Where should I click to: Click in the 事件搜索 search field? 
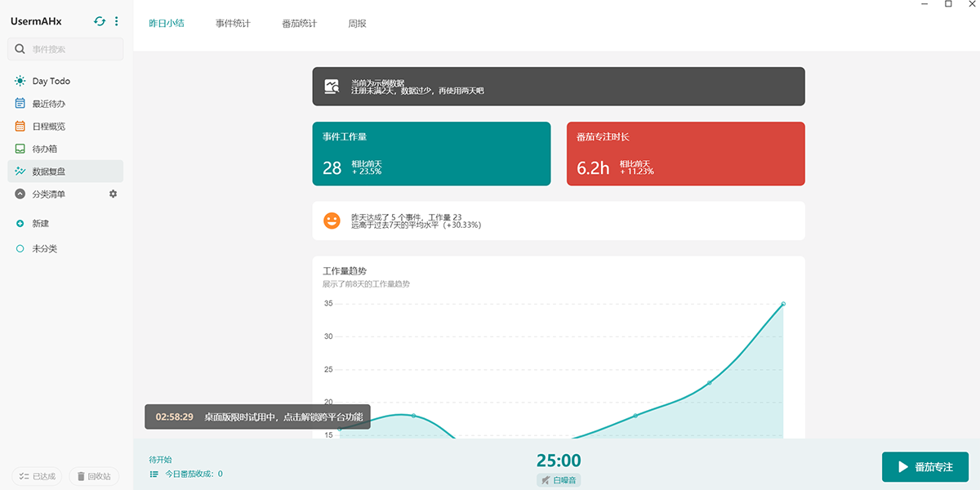73,49
